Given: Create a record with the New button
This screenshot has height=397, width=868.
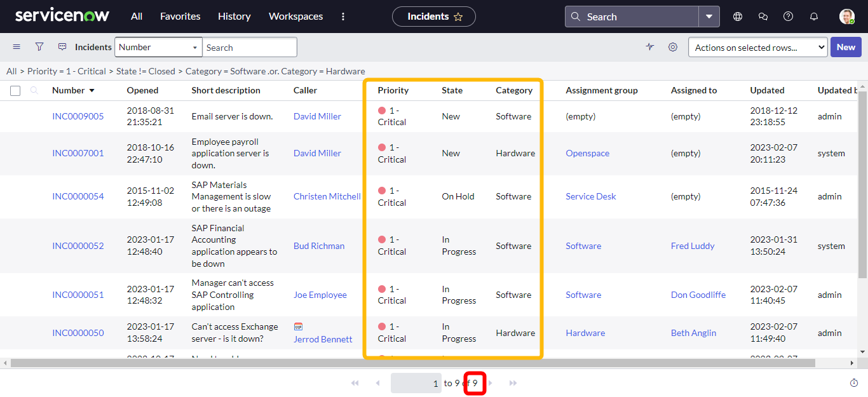Looking at the screenshot, I should [x=846, y=47].
